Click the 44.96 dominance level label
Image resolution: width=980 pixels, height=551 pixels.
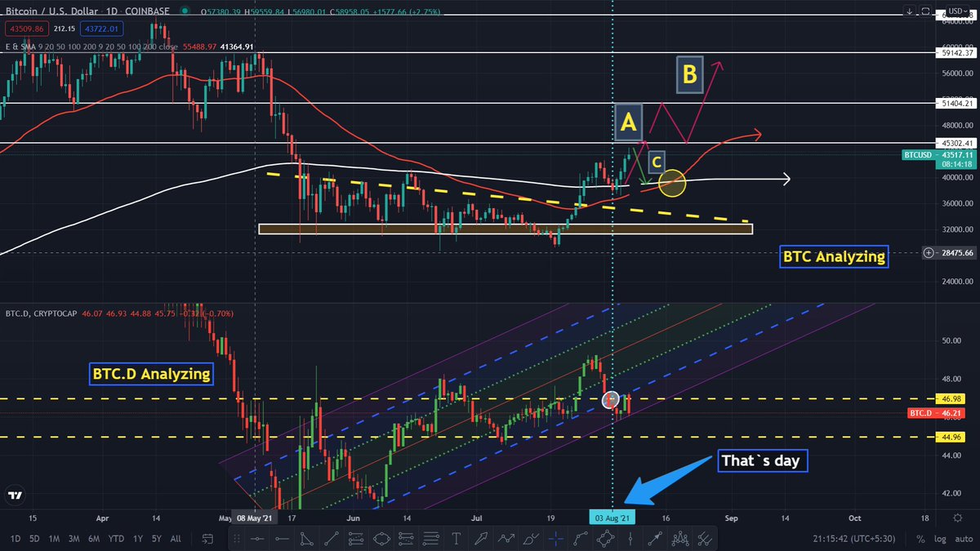[952, 437]
